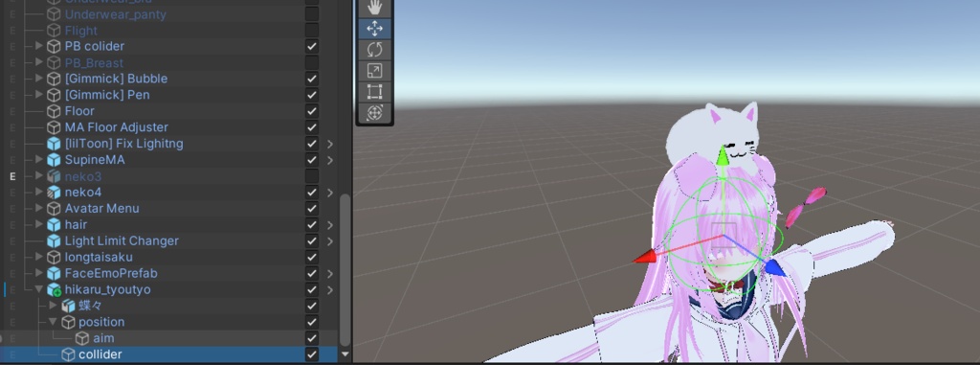Viewport: 980px width, 365px height.
Task: Enable the neko3 checkbox
Action: pyautogui.click(x=311, y=176)
